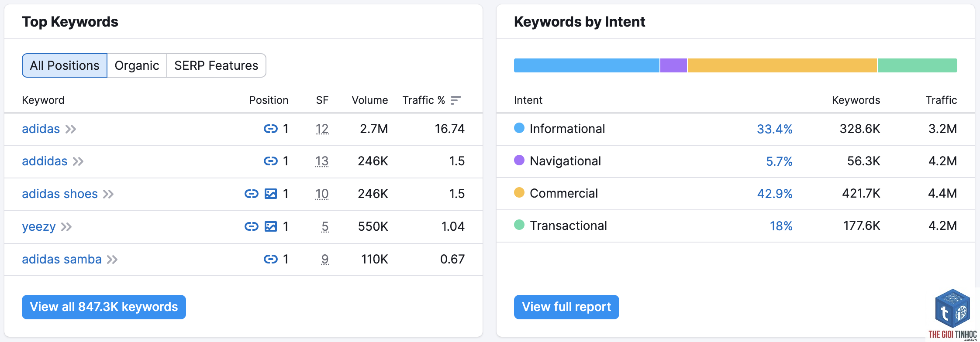Click the blue Informational segment of intent bar
The height and width of the screenshot is (342, 980).
click(x=587, y=65)
